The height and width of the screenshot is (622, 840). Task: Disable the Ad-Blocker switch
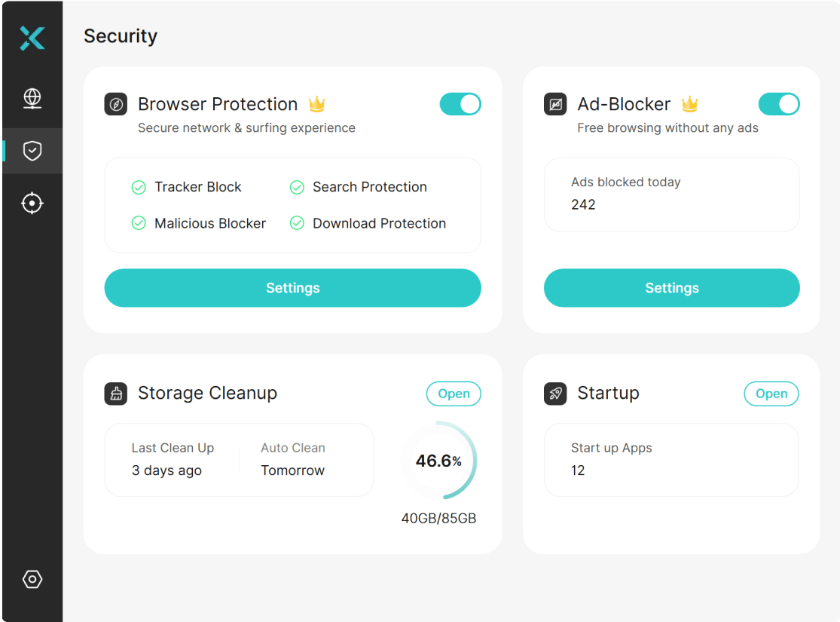(x=779, y=104)
